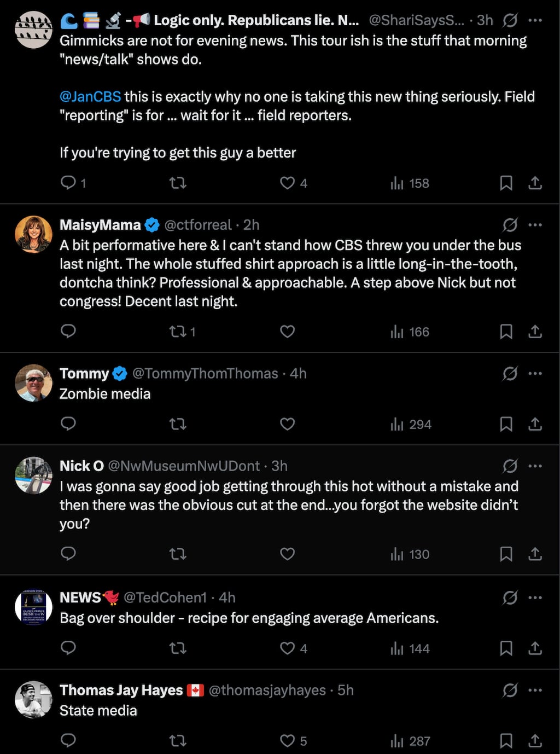The image size is (560, 754).
Task: Open view analytics on Tommy's tweet with 294 views
Action: click(x=409, y=424)
